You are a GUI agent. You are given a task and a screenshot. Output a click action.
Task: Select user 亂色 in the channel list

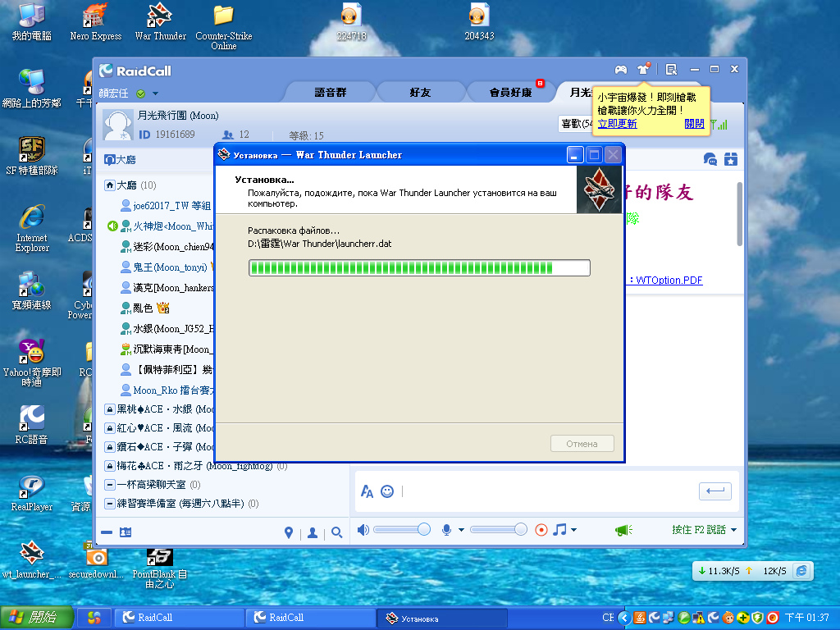(x=144, y=308)
